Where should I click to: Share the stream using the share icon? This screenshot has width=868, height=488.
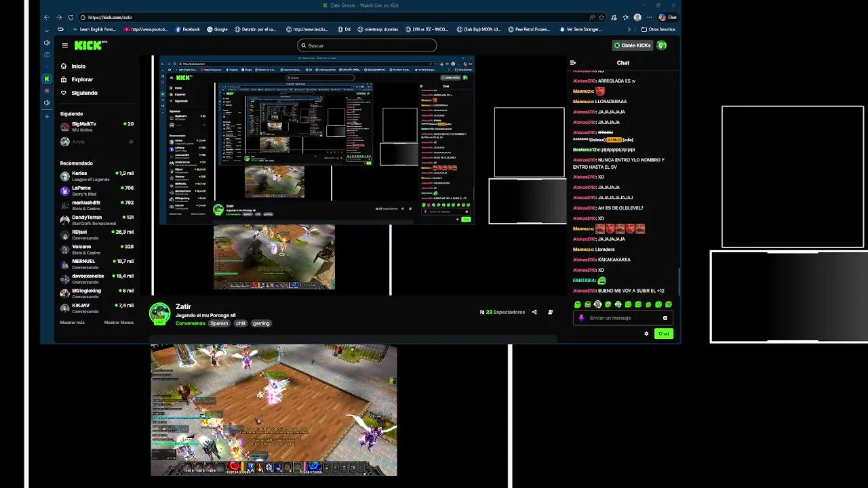pos(534,312)
